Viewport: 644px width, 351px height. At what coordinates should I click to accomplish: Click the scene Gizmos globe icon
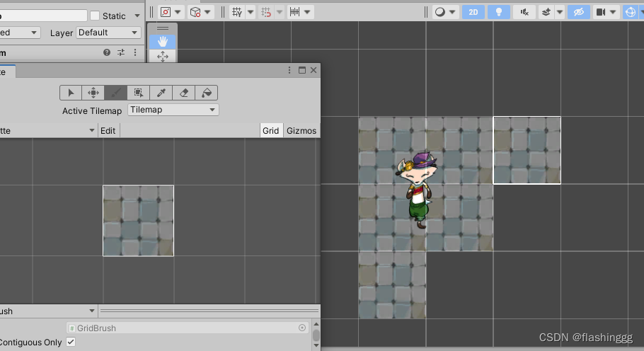tap(630, 12)
